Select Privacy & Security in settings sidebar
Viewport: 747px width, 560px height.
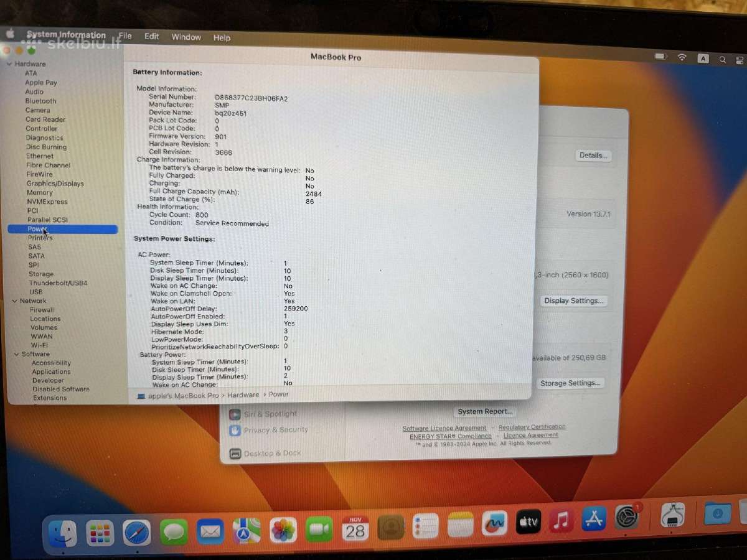[269, 430]
